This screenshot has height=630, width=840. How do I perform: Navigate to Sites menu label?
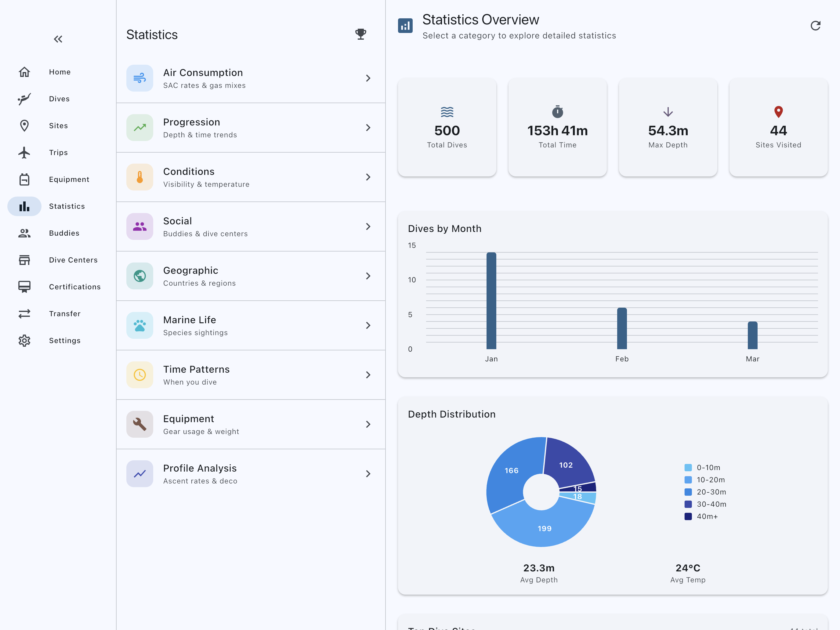(59, 126)
